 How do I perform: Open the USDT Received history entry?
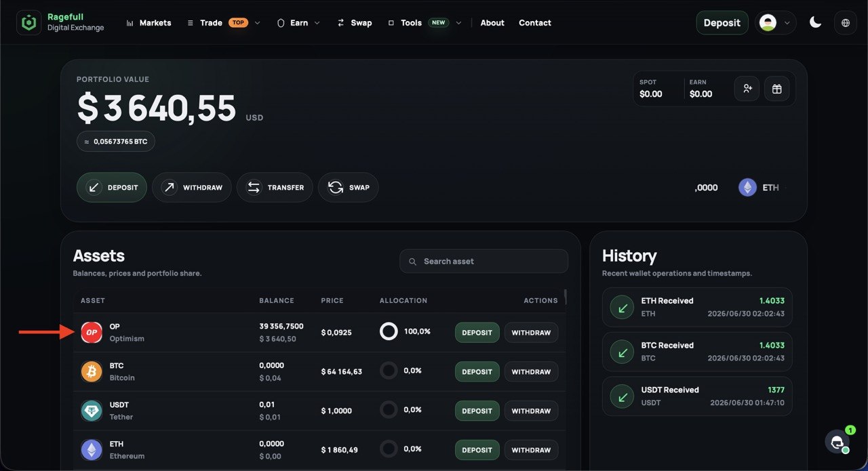[x=697, y=396]
